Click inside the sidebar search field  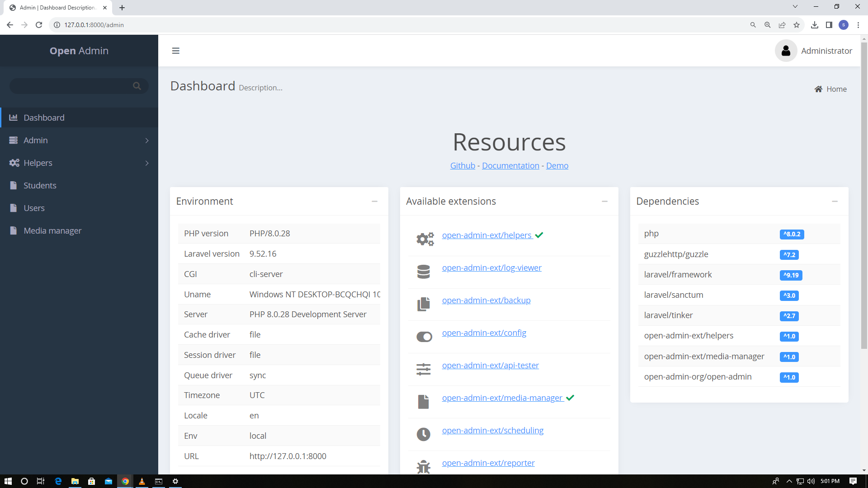[x=72, y=85]
